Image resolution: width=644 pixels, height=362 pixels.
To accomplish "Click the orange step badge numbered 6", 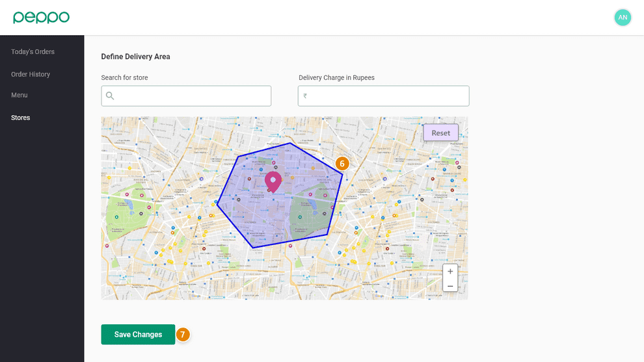I will pos(342,164).
